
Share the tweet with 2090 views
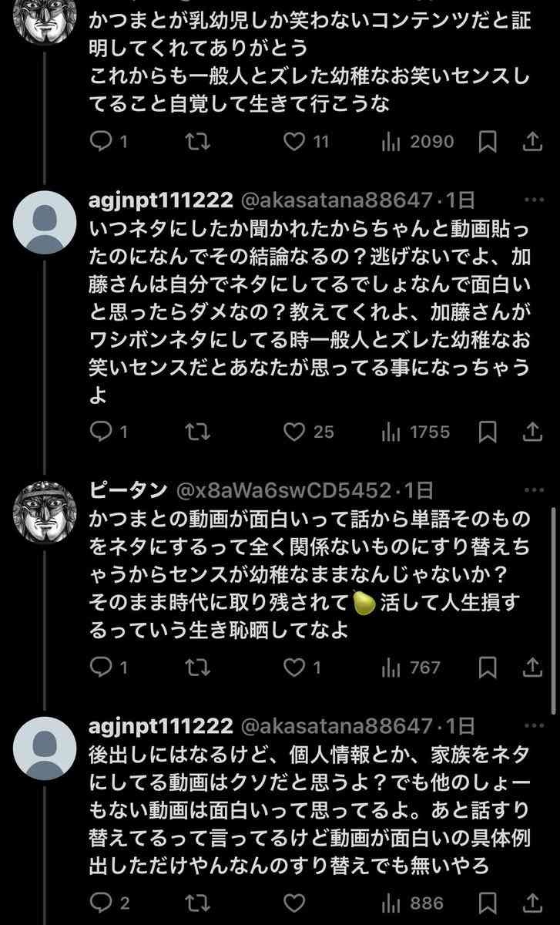[533, 142]
